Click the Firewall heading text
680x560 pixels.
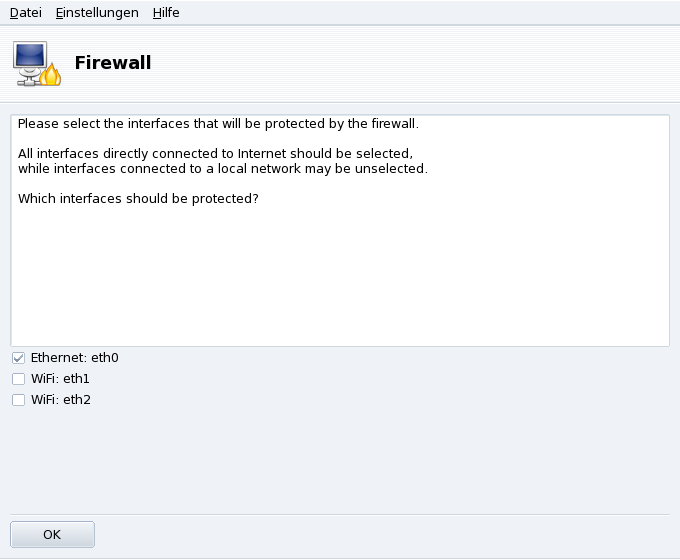coord(113,64)
